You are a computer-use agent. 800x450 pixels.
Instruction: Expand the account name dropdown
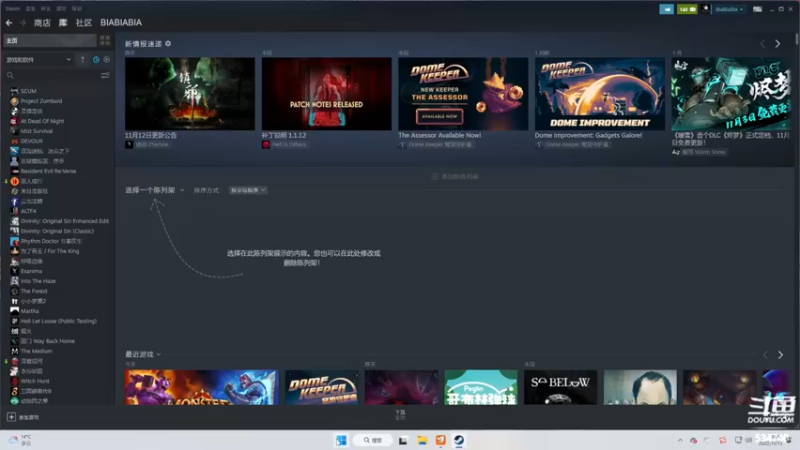[729, 9]
